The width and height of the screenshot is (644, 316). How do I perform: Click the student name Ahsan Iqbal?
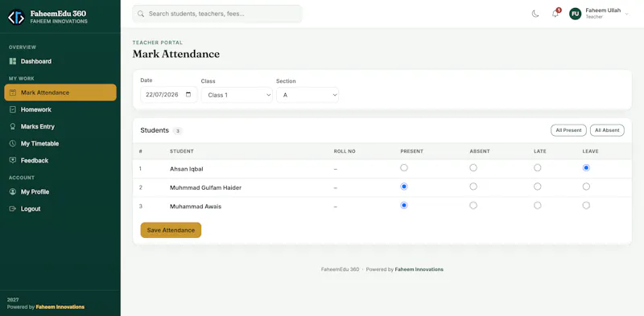pos(187,169)
